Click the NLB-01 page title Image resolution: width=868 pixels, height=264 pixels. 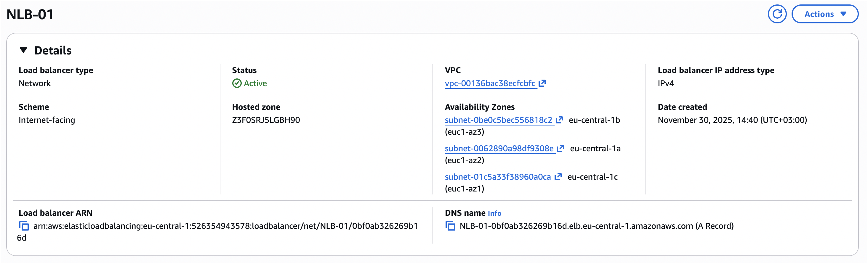(30, 15)
